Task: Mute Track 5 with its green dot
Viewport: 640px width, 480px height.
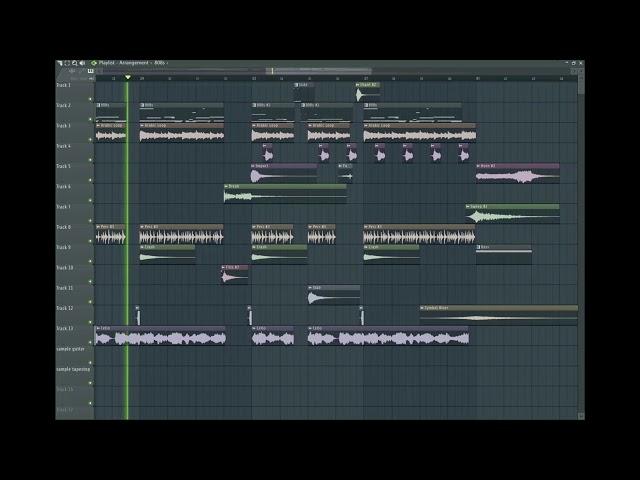Action: 90,180
